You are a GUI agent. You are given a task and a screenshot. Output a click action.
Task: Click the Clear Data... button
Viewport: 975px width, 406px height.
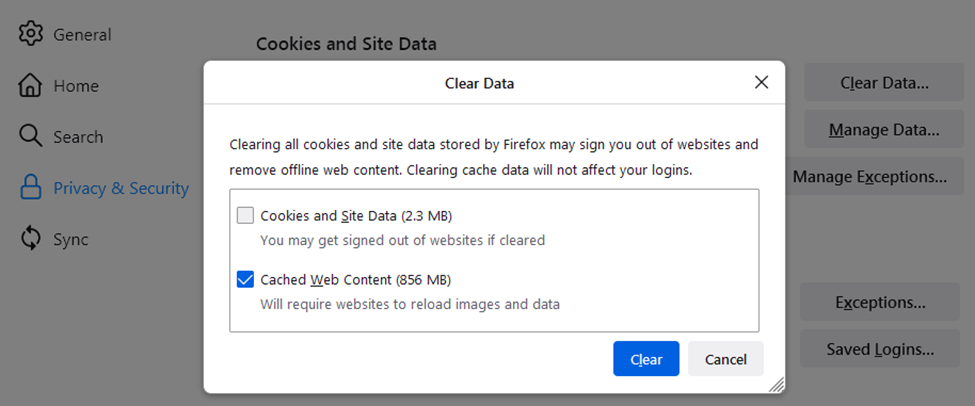(x=884, y=83)
